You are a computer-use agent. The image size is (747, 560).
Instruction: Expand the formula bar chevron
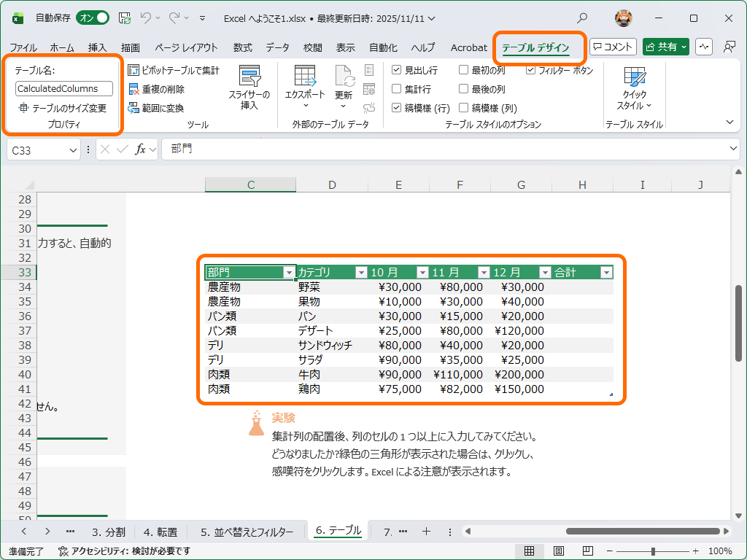point(733,149)
